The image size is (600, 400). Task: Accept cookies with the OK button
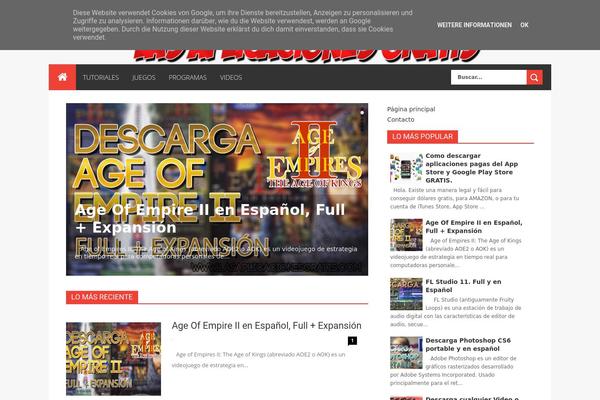524,25
